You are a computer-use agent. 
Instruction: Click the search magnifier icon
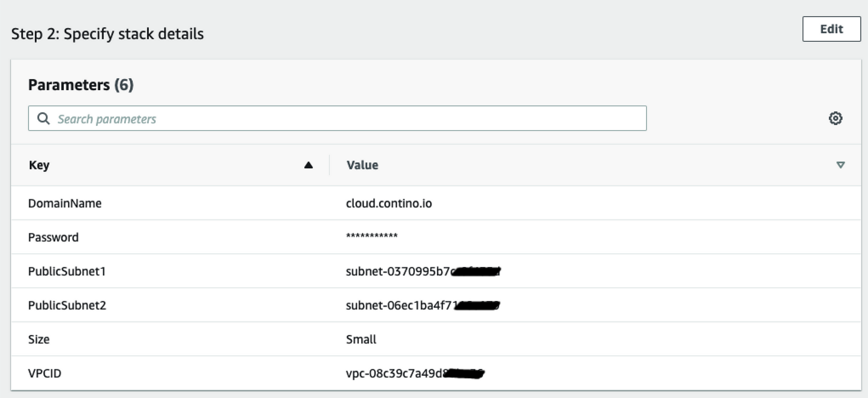click(43, 118)
